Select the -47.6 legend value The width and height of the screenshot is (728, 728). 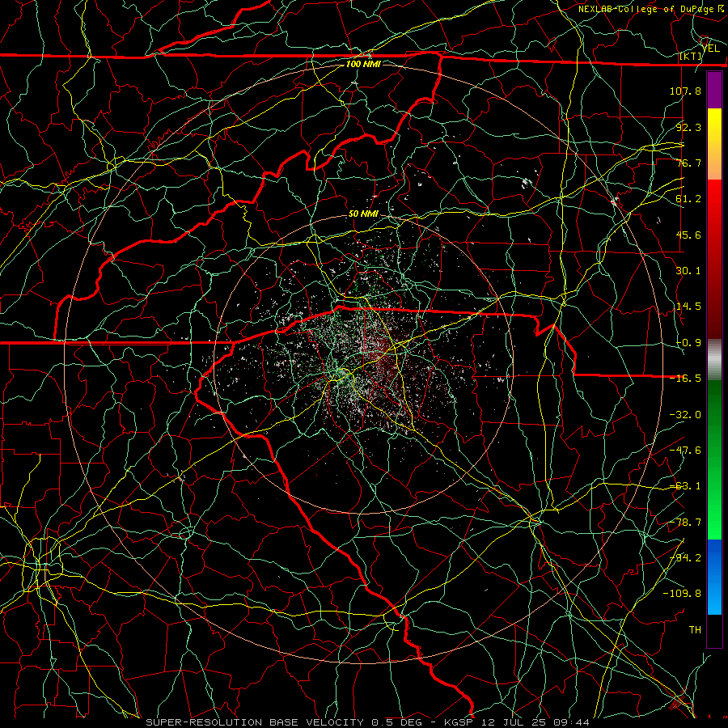[685, 451]
